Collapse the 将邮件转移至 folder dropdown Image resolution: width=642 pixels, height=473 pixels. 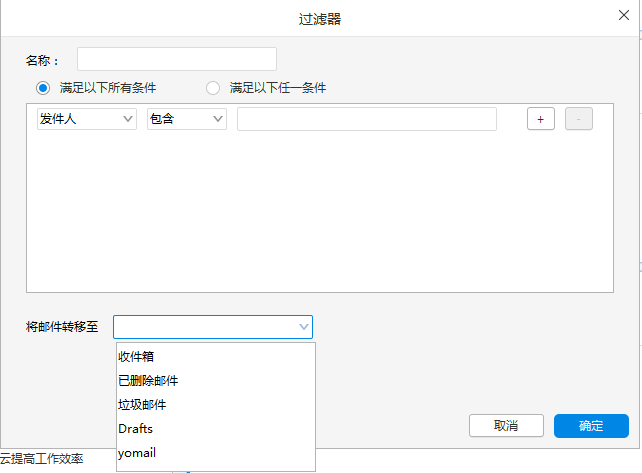(x=303, y=327)
